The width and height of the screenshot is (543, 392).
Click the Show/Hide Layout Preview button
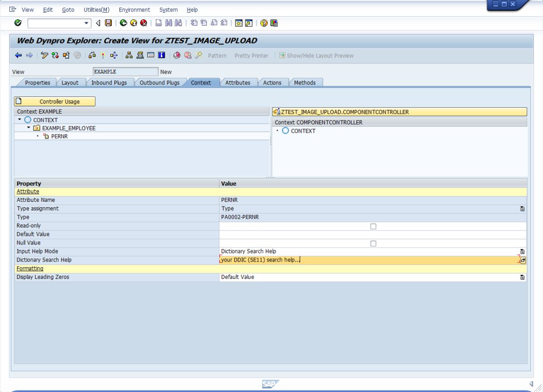(317, 56)
